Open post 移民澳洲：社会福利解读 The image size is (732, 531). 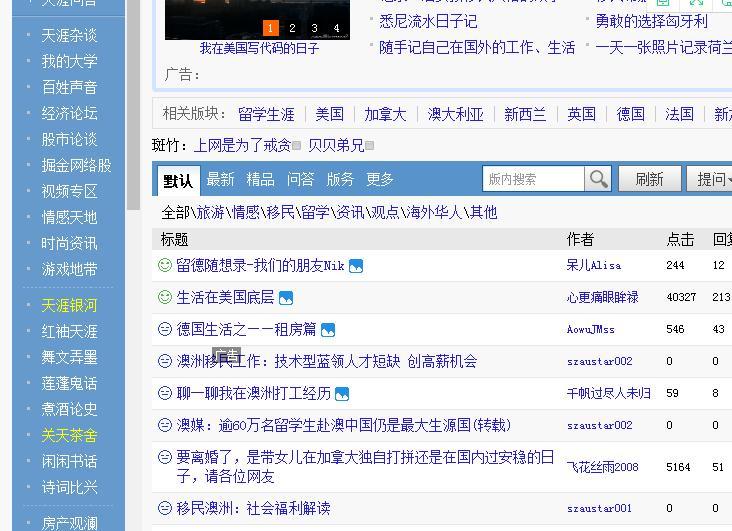point(253,508)
